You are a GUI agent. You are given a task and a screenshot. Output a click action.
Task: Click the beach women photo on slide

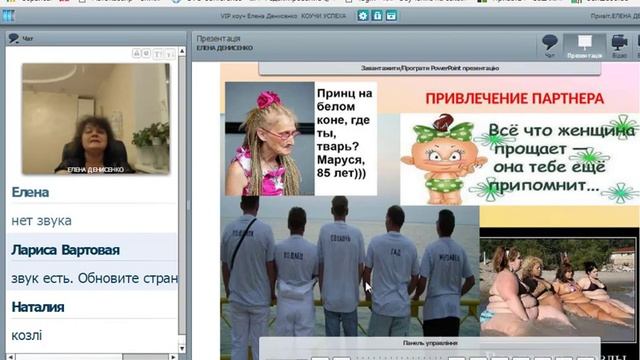[558, 289]
